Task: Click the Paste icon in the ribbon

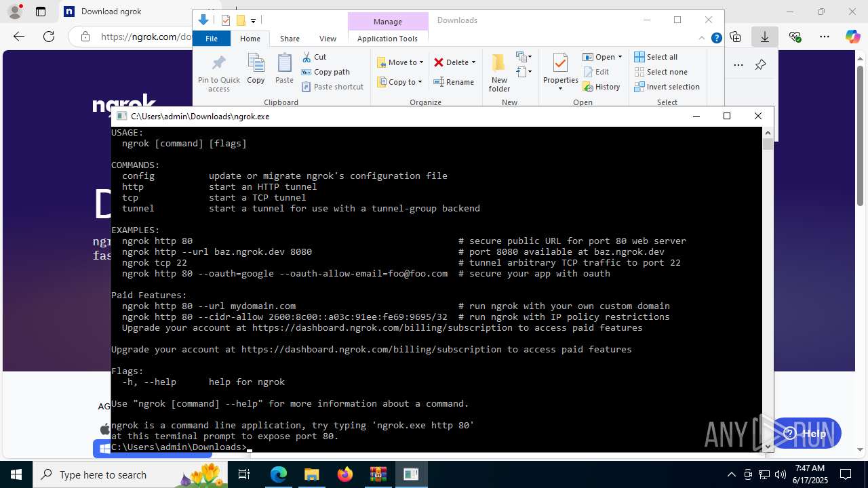Action: (284, 69)
